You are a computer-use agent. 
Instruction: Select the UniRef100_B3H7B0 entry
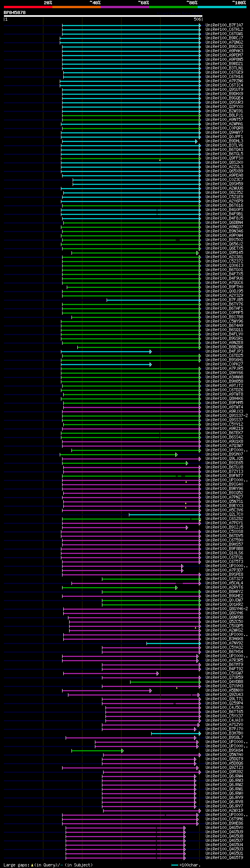(x=224, y=733)
